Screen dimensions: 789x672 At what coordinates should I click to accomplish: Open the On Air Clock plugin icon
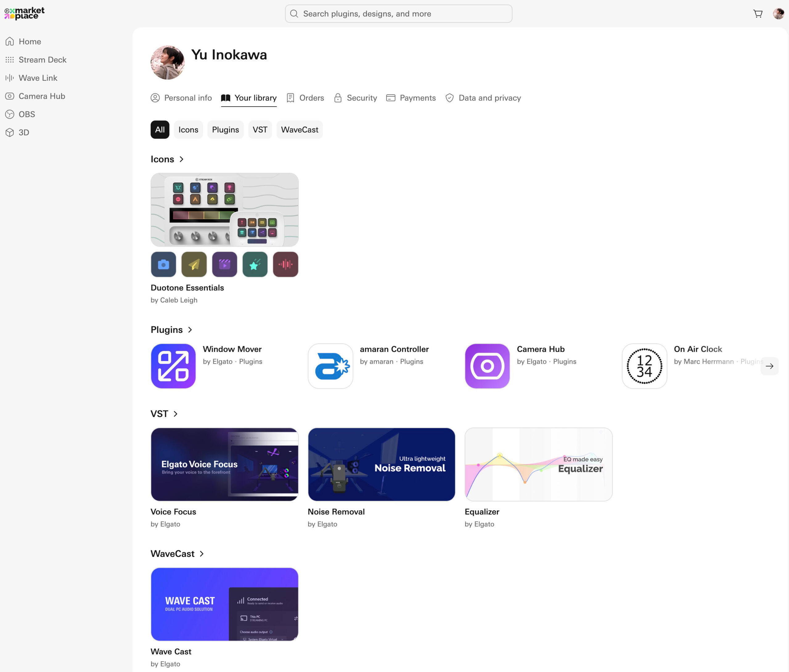pos(644,366)
